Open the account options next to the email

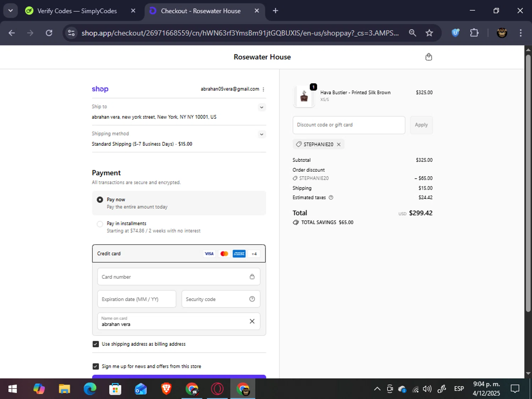point(263,89)
